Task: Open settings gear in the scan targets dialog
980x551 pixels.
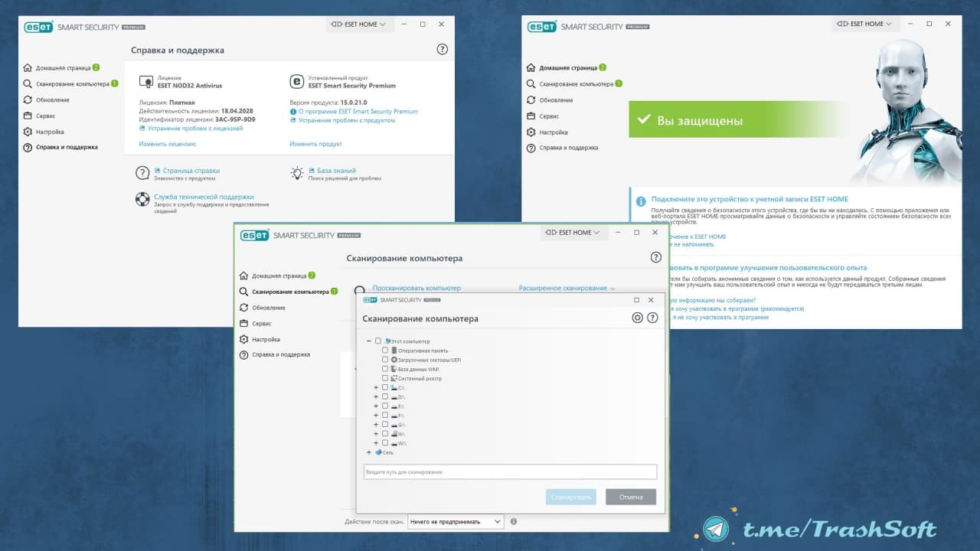Action: pyautogui.click(x=637, y=318)
